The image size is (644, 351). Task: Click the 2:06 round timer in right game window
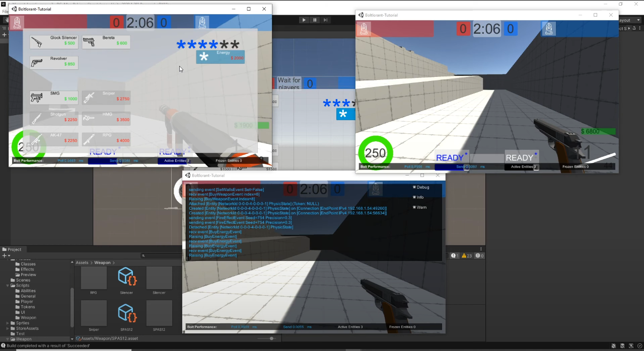(487, 29)
